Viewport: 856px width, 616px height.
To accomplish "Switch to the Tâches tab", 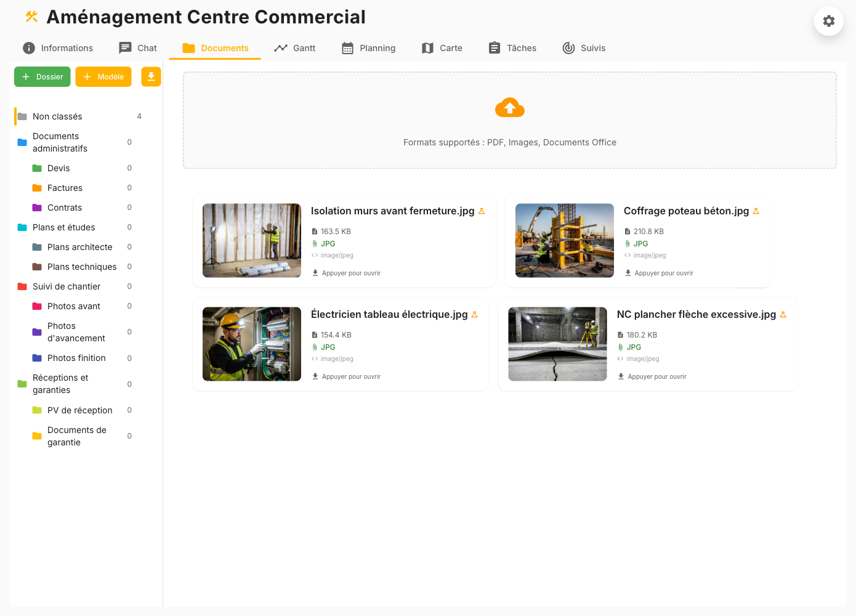I will (x=512, y=47).
